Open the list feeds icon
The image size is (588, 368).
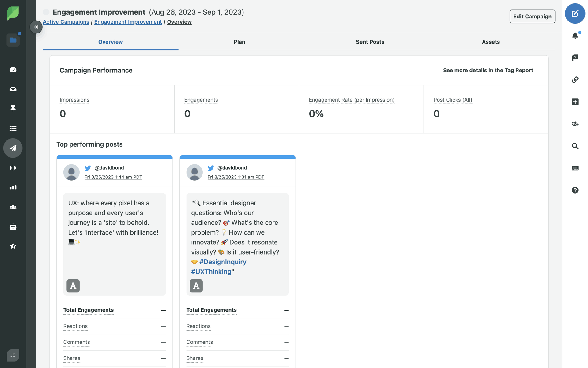tap(13, 128)
